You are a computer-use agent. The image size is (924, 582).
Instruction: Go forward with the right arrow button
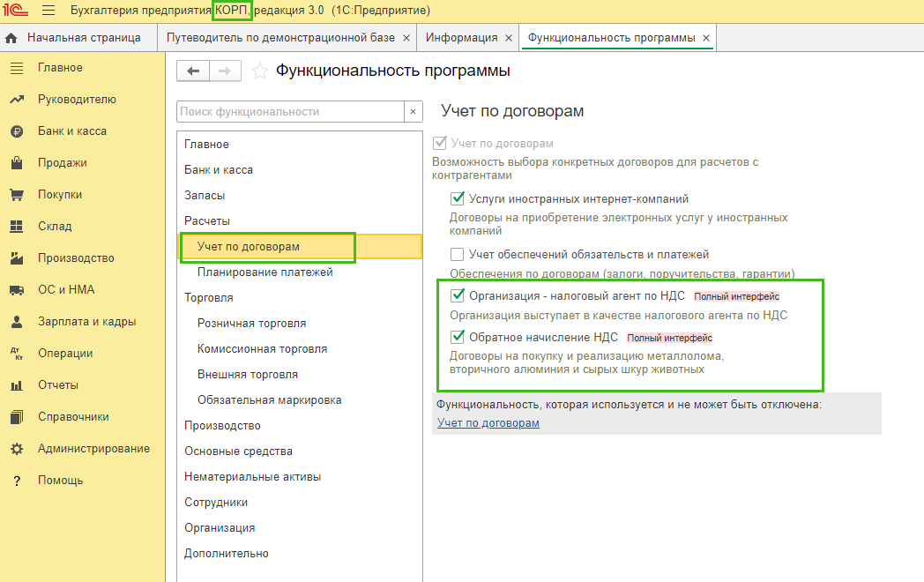225,71
